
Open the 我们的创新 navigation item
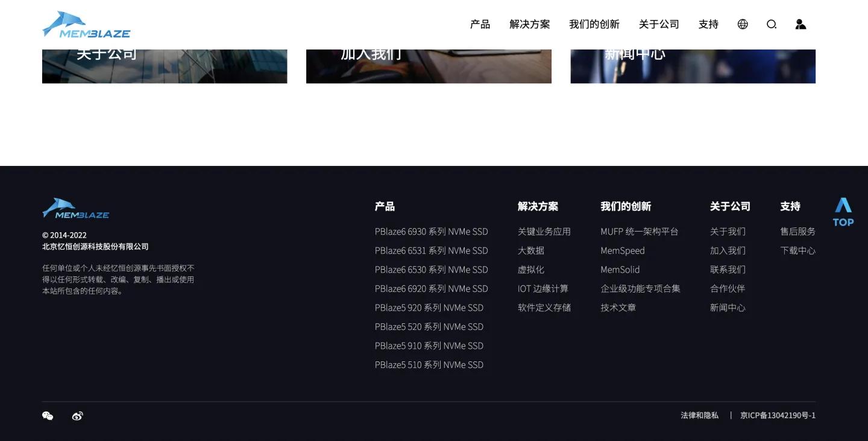[x=594, y=24]
